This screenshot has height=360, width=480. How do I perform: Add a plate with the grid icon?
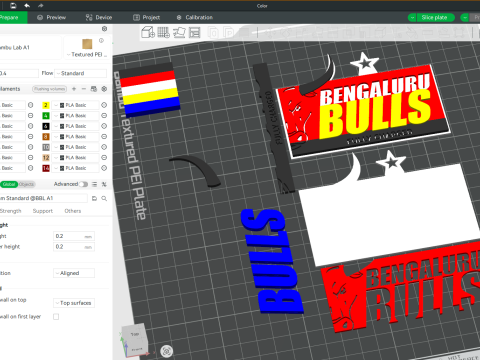(163, 32)
